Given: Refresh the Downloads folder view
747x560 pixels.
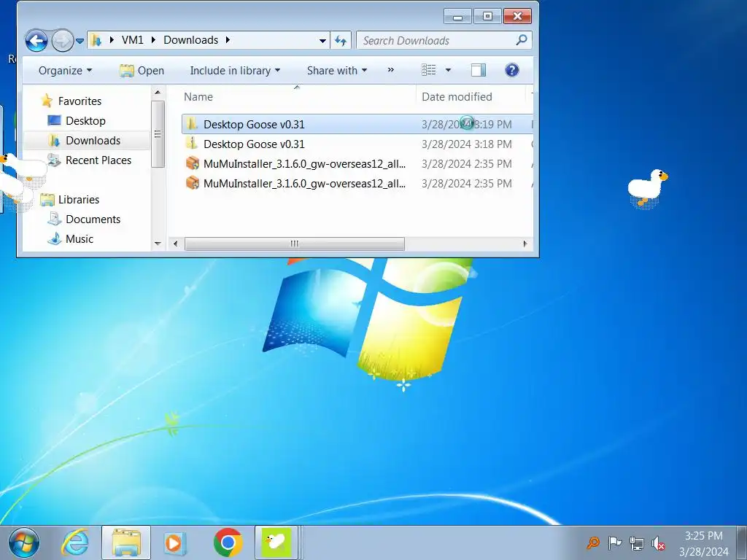Looking at the screenshot, I should [340, 41].
